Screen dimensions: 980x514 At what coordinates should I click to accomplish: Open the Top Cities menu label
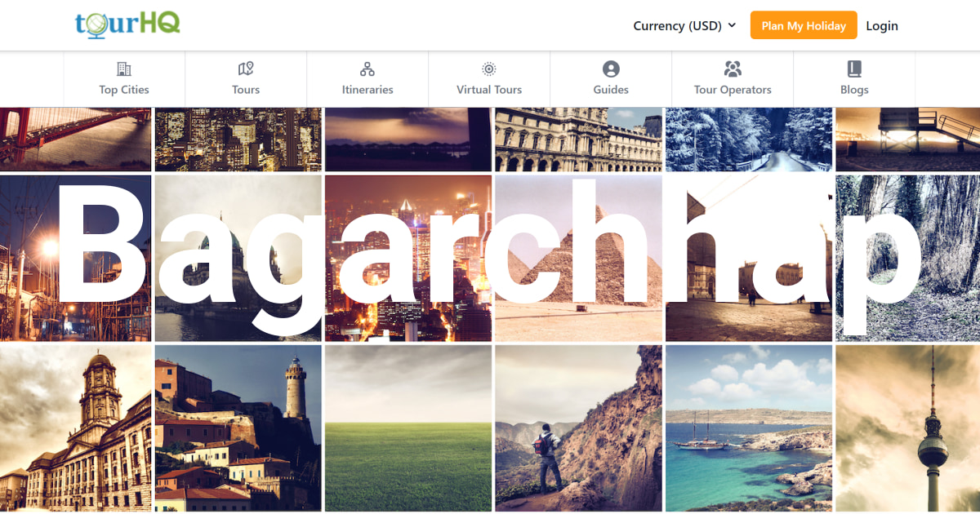(x=124, y=90)
